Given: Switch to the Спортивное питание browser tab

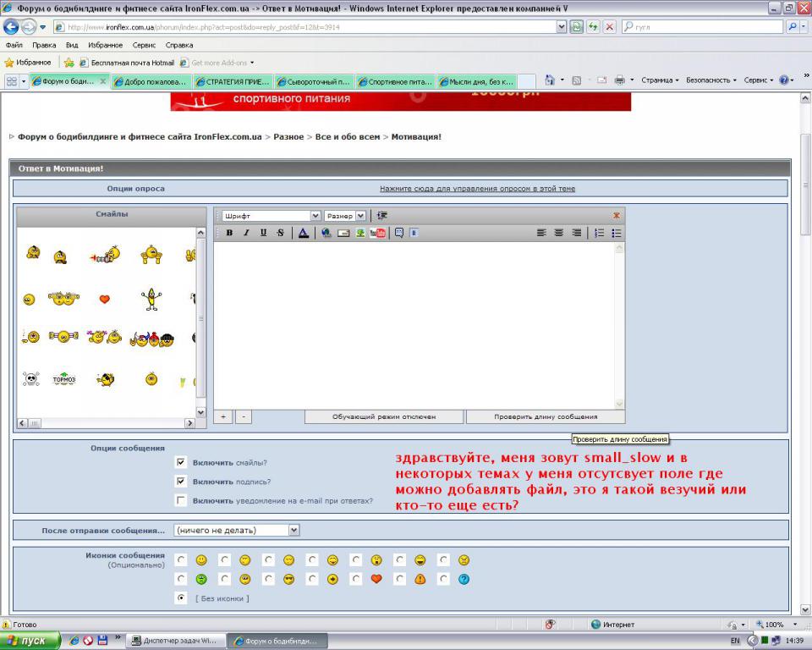Looking at the screenshot, I should point(394,81).
